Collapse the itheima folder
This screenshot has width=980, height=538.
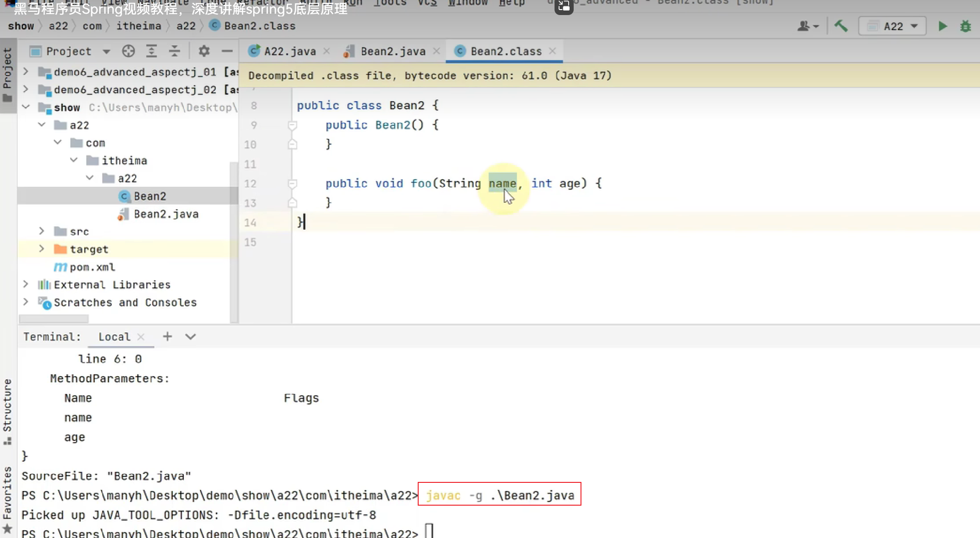tap(74, 160)
